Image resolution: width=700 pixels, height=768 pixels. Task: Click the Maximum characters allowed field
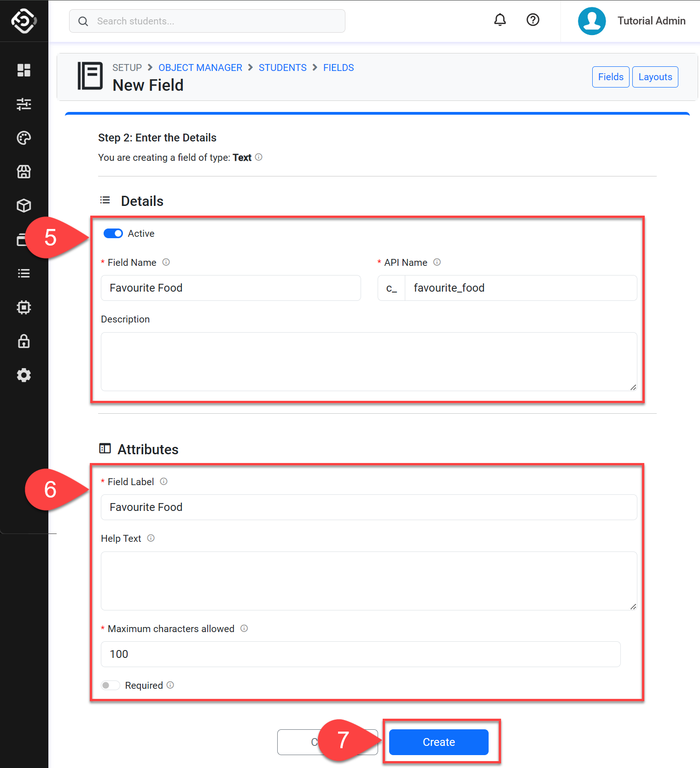(x=361, y=654)
